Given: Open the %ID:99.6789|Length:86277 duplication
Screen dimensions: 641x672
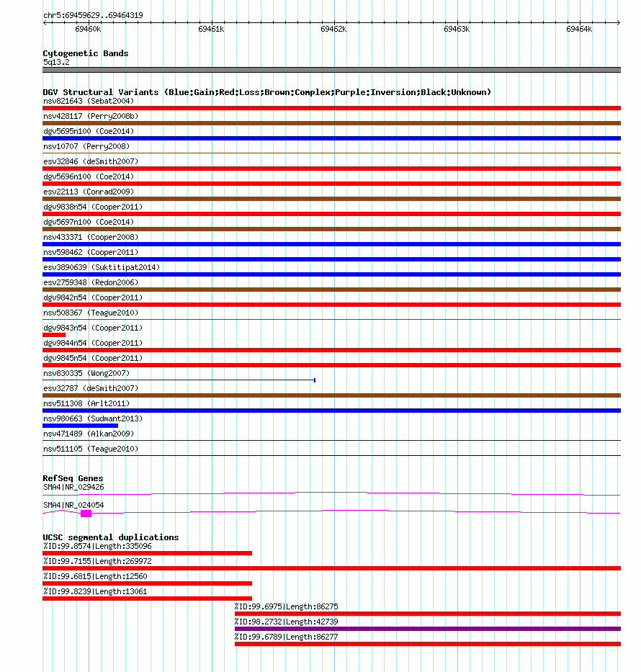Looking at the screenshot, I should click(428, 644).
